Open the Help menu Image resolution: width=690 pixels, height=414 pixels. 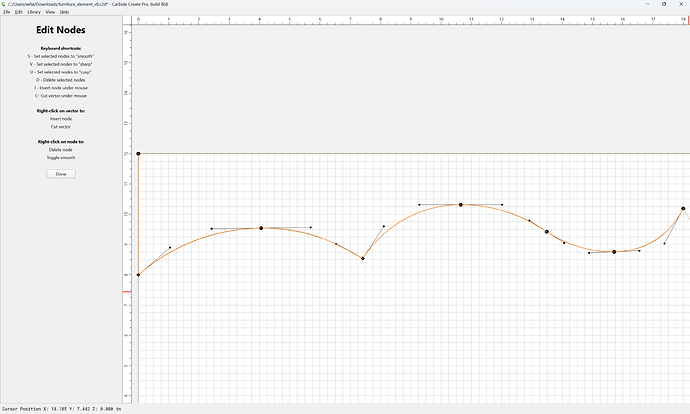click(64, 12)
